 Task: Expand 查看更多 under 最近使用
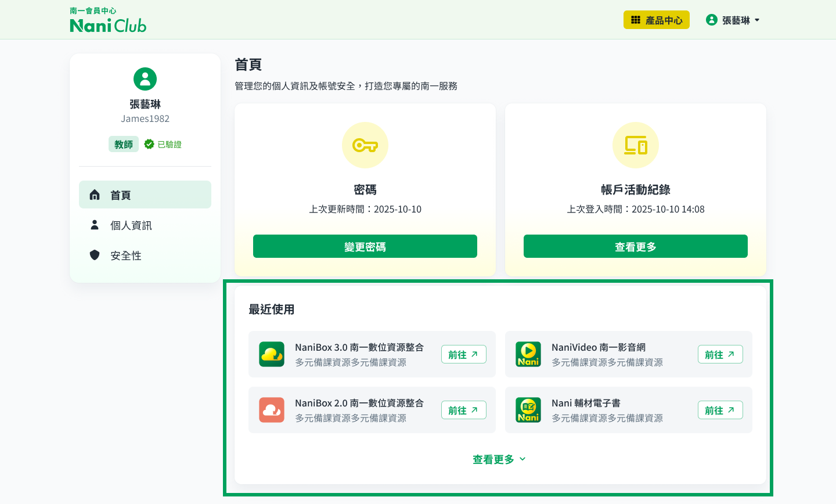(x=499, y=459)
